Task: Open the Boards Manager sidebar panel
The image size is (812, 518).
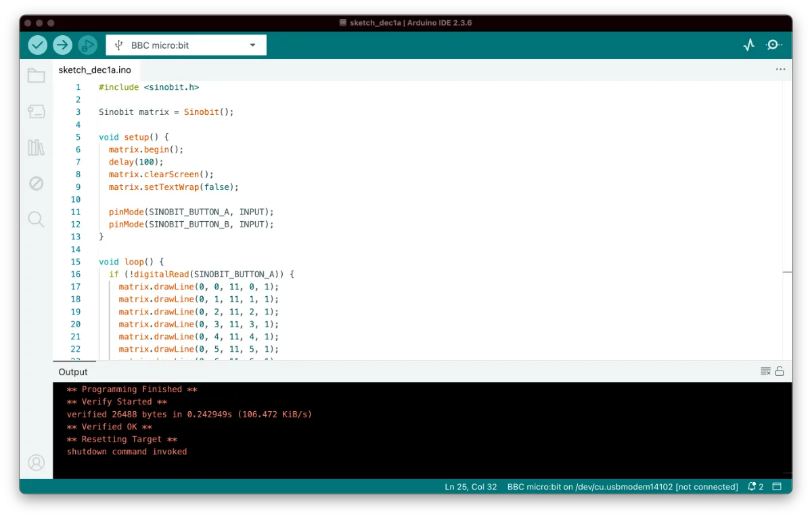Action: (37, 112)
